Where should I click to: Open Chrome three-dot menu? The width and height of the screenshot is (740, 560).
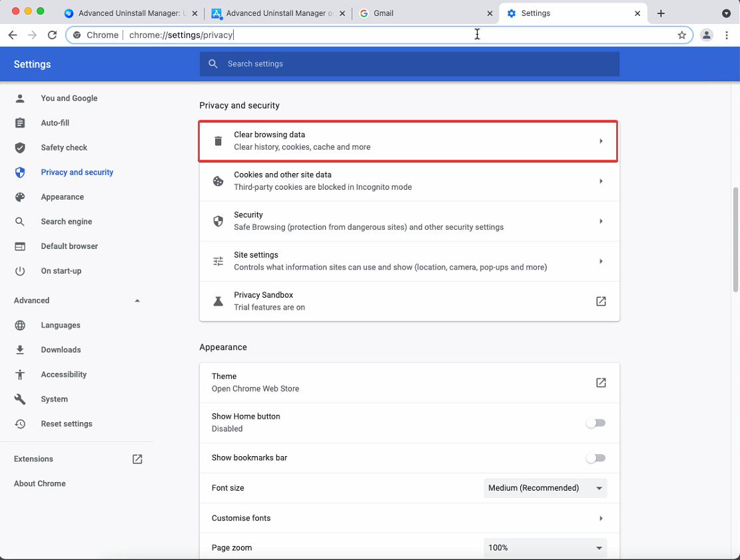click(727, 35)
